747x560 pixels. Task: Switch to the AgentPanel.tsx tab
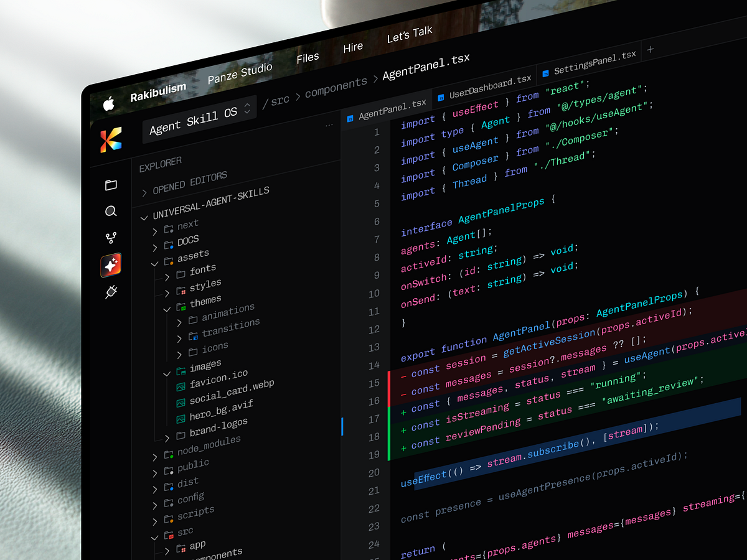pos(386,110)
